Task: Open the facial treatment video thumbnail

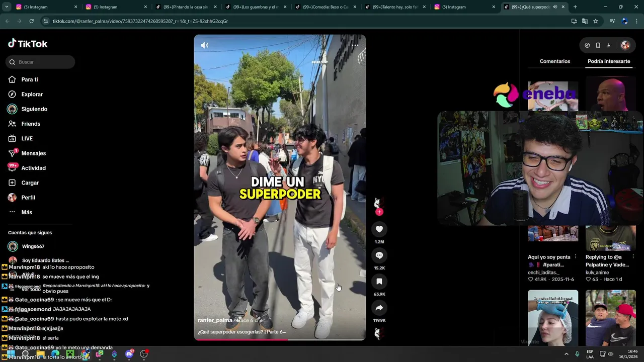Action: pyautogui.click(x=553, y=318)
